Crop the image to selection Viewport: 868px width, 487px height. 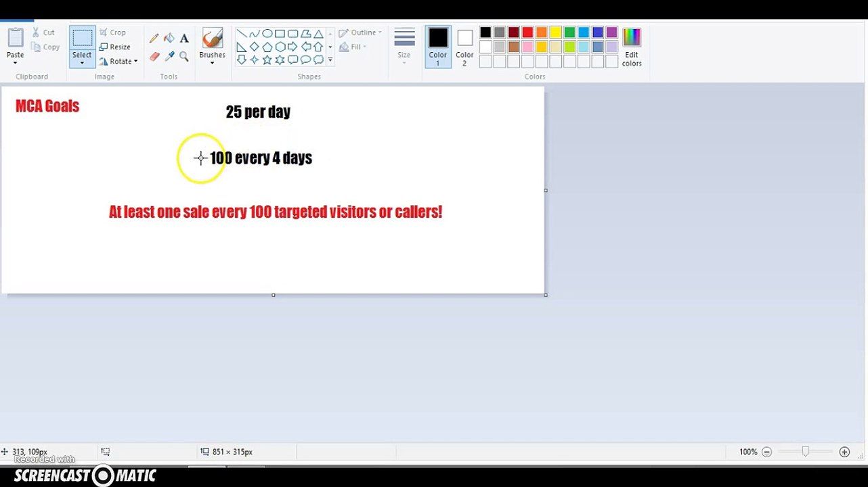tap(112, 32)
